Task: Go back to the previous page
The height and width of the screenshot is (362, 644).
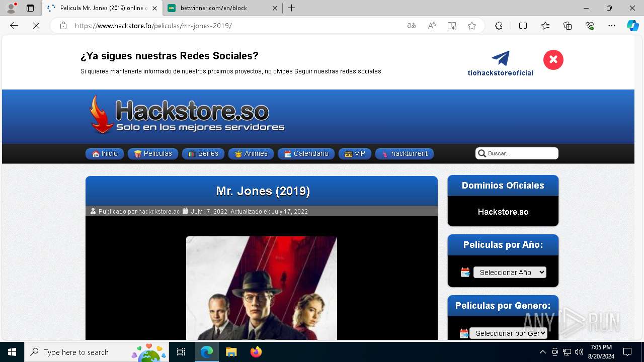Action: [x=14, y=26]
